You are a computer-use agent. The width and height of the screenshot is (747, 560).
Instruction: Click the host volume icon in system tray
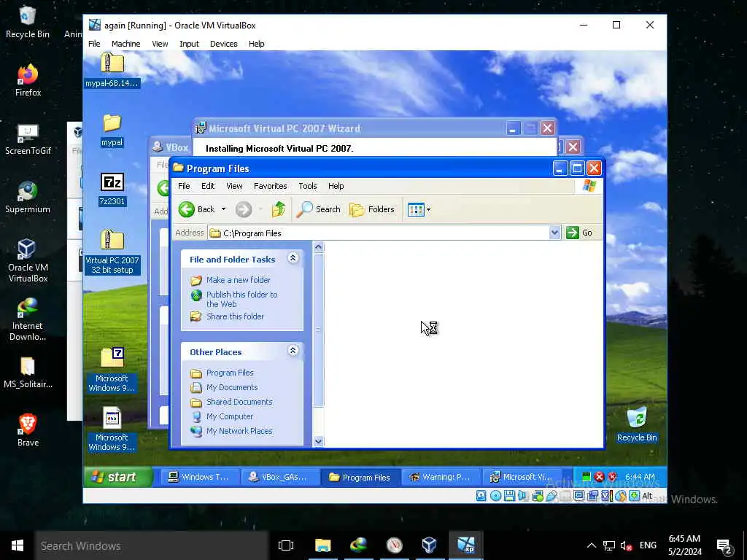[x=626, y=545]
